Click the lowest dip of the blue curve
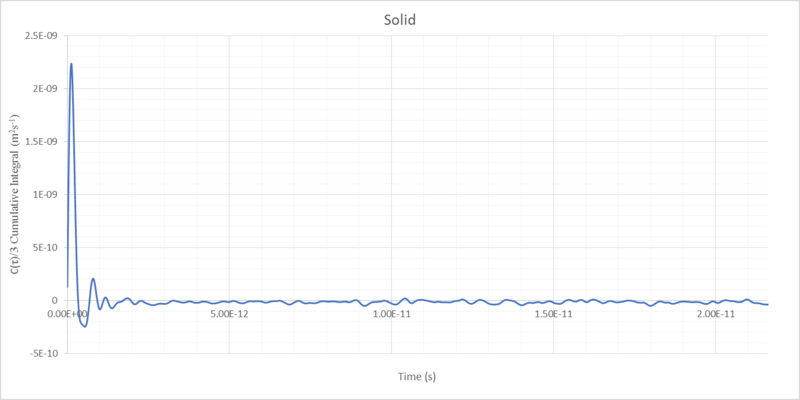The height and width of the screenshot is (400, 800). coord(85,326)
